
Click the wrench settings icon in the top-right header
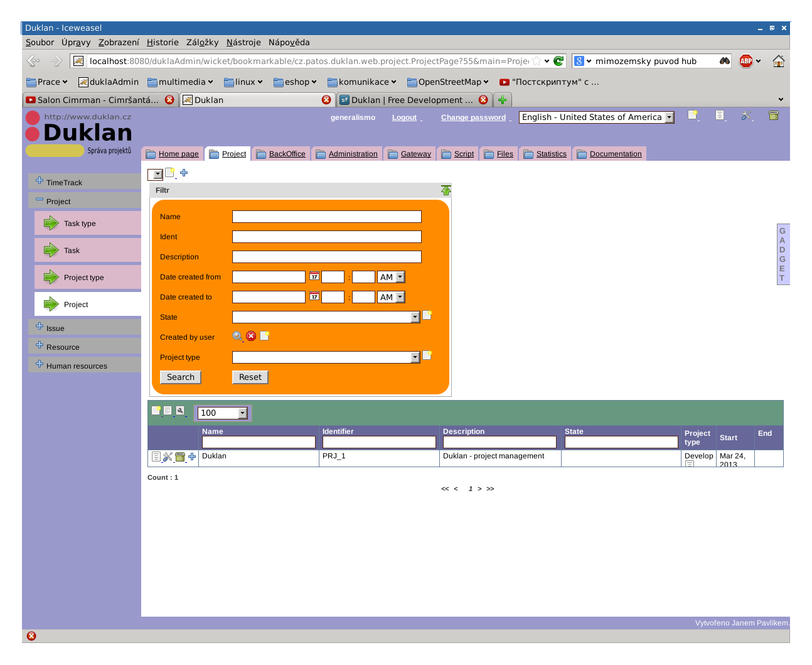[747, 116]
